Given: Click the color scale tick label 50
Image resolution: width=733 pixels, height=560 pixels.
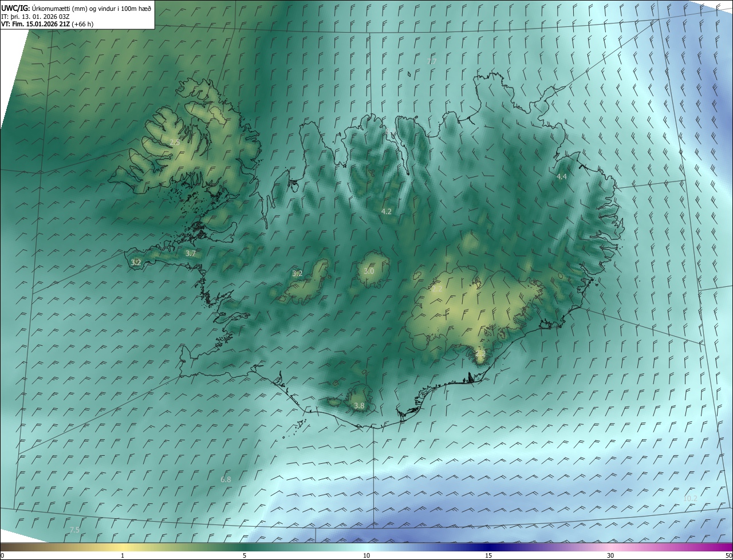Looking at the screenshot, I should [x=728, y=555].
